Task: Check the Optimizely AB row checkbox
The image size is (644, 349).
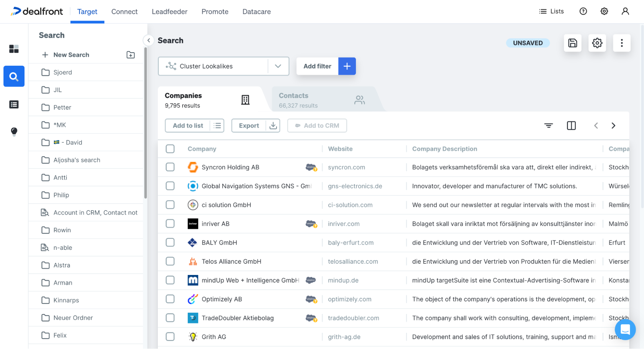Action: [170, 299]
